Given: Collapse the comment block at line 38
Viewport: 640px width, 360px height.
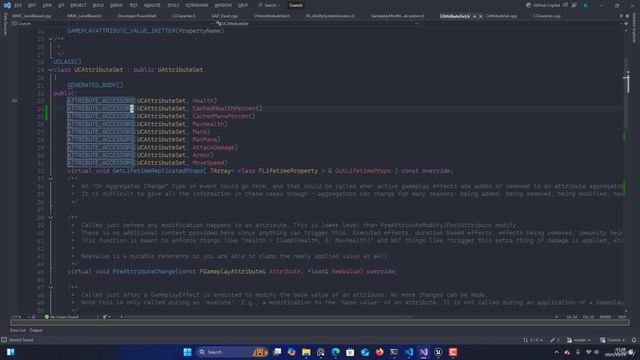Looking at the screenshot, I should tap(51, 217).
